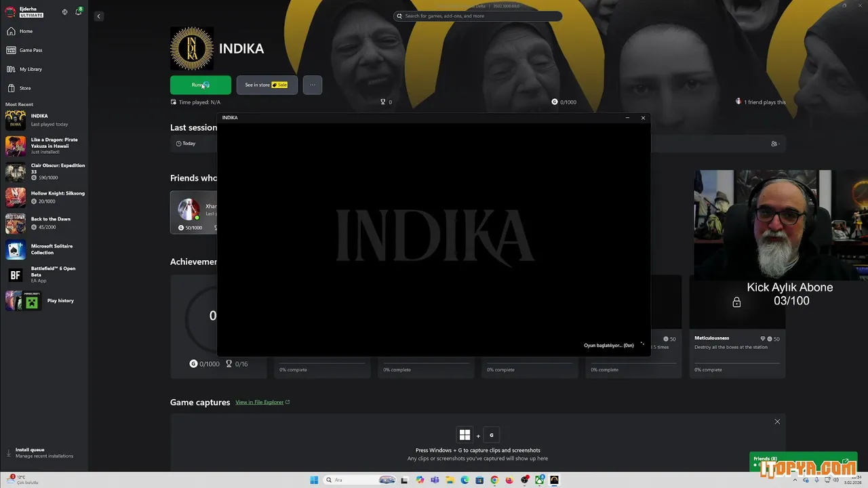Click the Xbox console icon beside profile
868x488 pixels.
pos(65,12)
